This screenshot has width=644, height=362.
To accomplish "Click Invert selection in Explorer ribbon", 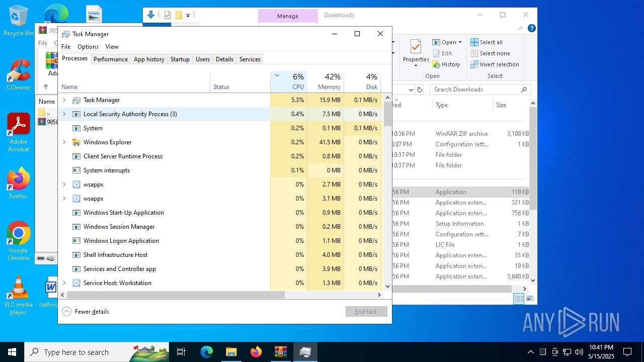I will point(495,64).
